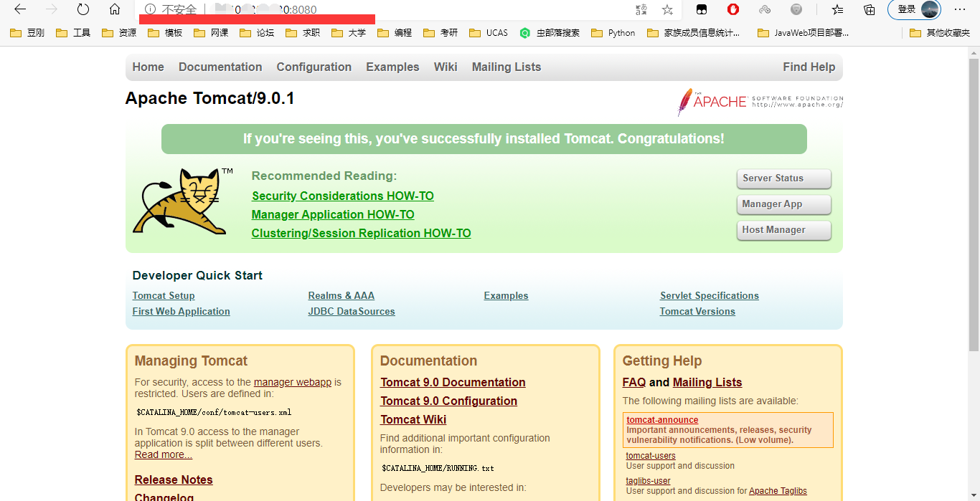Click the Tomcat cat mascot image

click(x=182, y=201)
